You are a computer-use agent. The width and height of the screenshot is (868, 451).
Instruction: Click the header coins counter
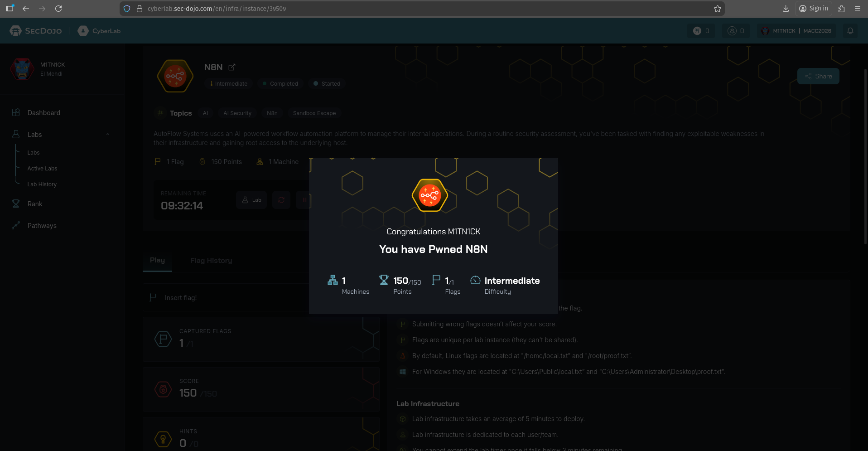click(x=701, y=31)
